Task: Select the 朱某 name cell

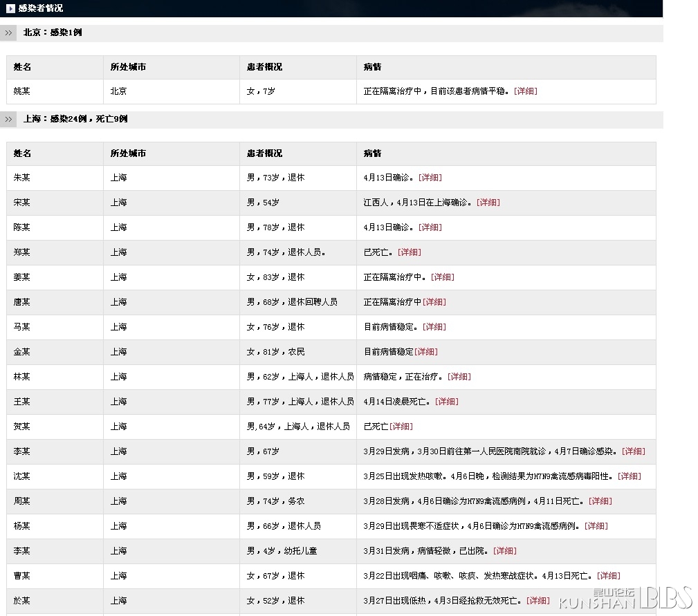Action: coord(55,178)
